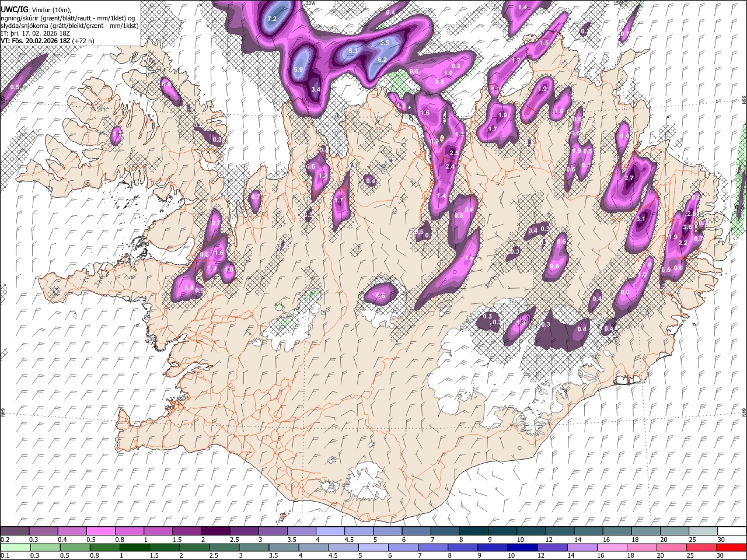
Task: Select the 5.9 precipitation value label
Action: coord(298,69)
